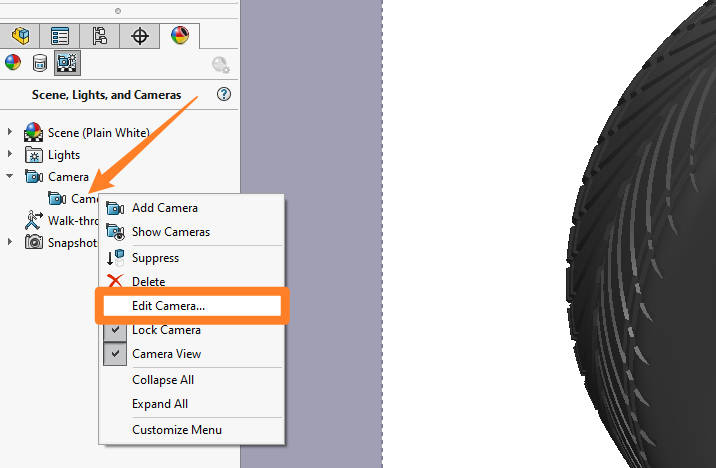Suppress the selected camera
This screenshot has width=716, height=468.
pos(155,258)
